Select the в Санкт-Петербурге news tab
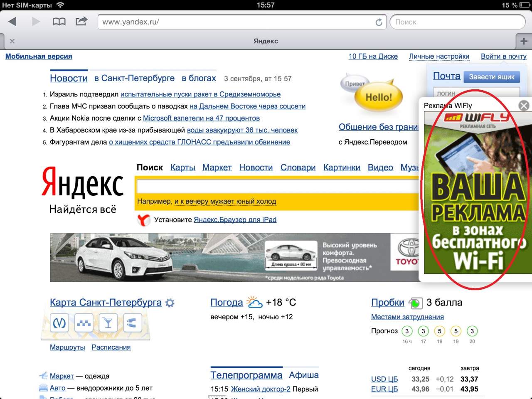532x399 pixels. pos(134,78)
